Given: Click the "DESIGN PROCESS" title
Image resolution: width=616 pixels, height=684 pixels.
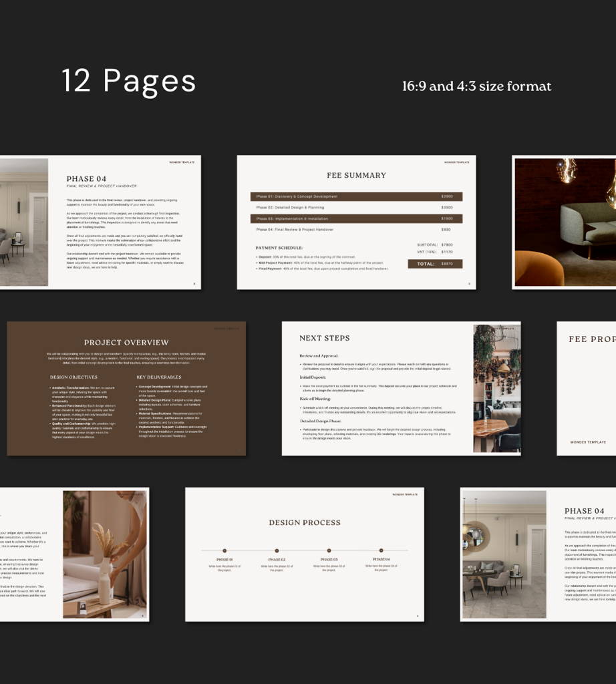Looking at the screenshot, I should (305, 522).
